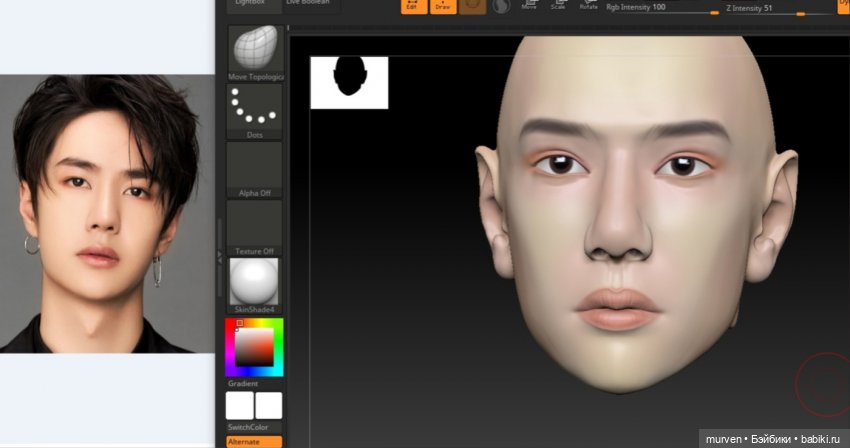
Task: Open the Alpha Off selector
Action: 254,170
